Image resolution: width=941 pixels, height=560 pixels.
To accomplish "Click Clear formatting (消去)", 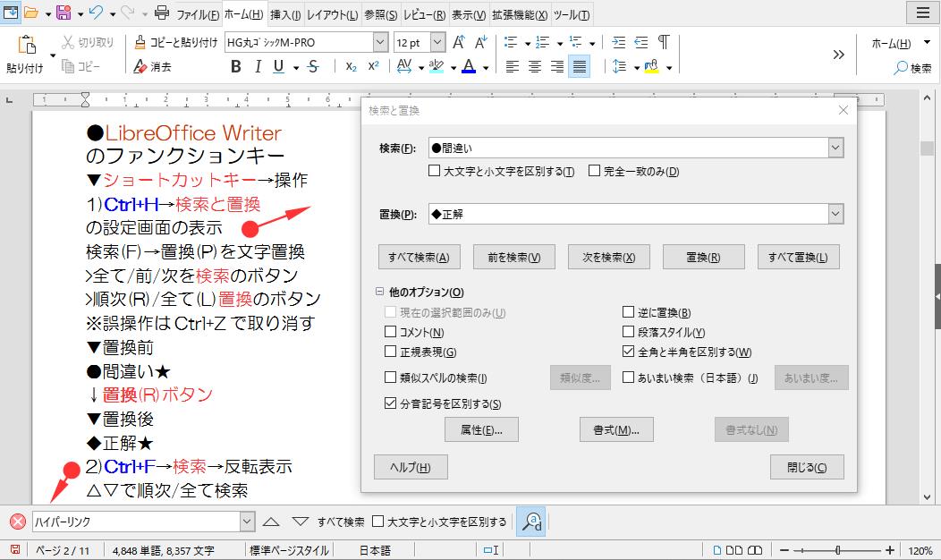I will pos(152,66).
